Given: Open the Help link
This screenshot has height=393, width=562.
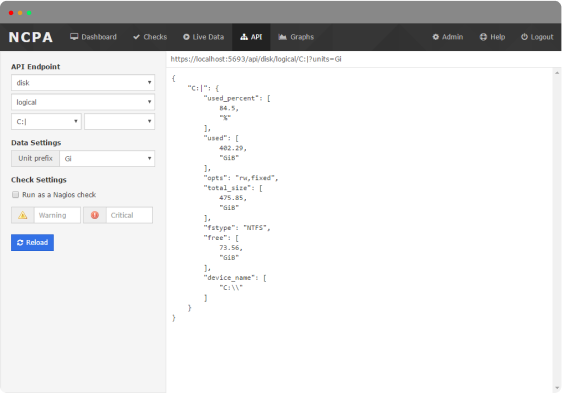Looking at the screenshot, I should pyautogui.click(x=492, y=37).
